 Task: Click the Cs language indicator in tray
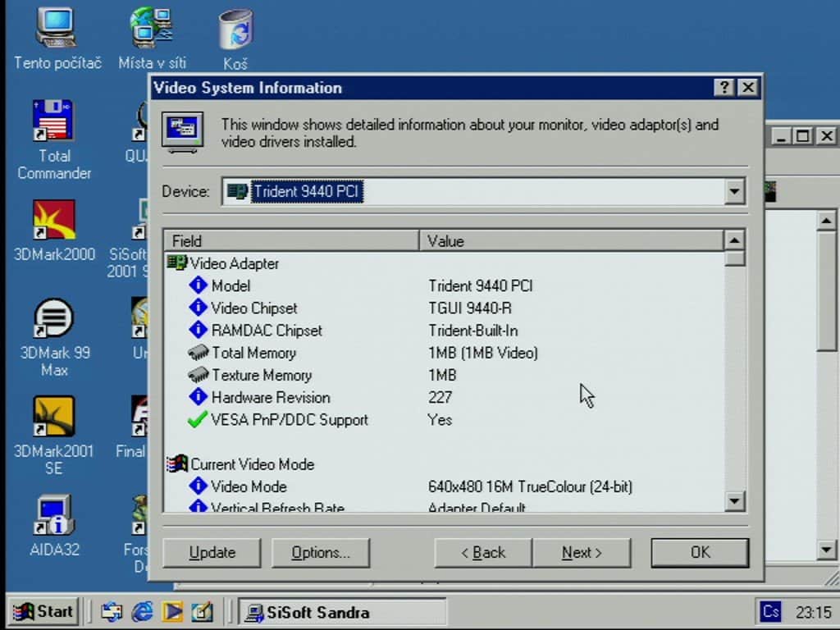[x=770, y=611]
